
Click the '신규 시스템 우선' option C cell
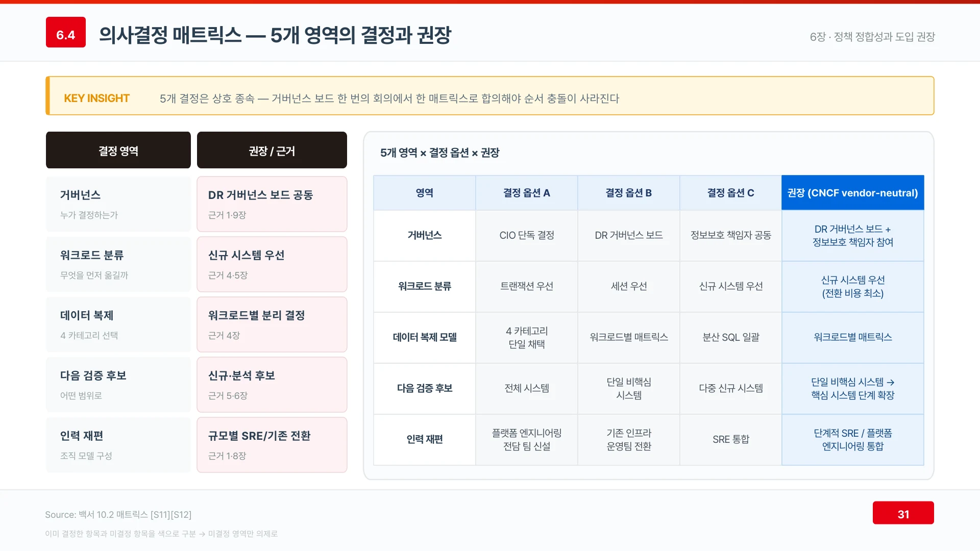pyautogui.click(x=731, y=287)
